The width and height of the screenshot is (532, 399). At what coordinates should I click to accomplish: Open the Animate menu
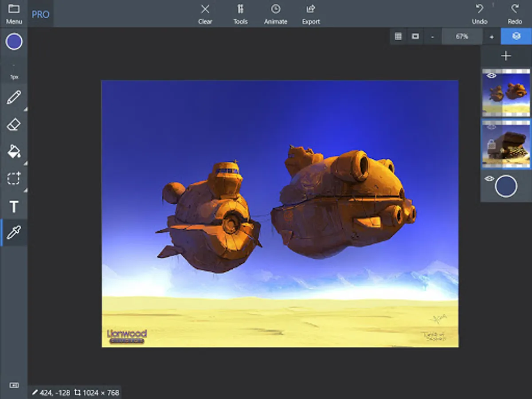coord(276,14)
